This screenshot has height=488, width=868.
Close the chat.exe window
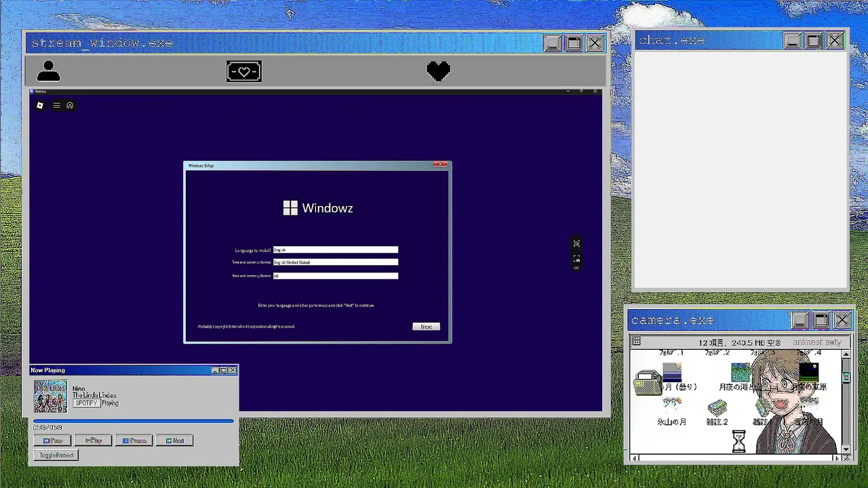point(835,41)
